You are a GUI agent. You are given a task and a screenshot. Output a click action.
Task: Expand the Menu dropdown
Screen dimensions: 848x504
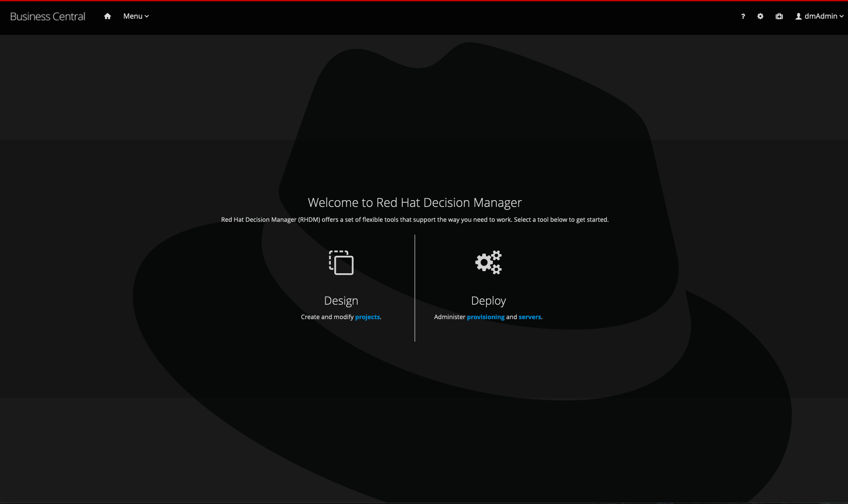pyautogui.click(x=136, y=16)
